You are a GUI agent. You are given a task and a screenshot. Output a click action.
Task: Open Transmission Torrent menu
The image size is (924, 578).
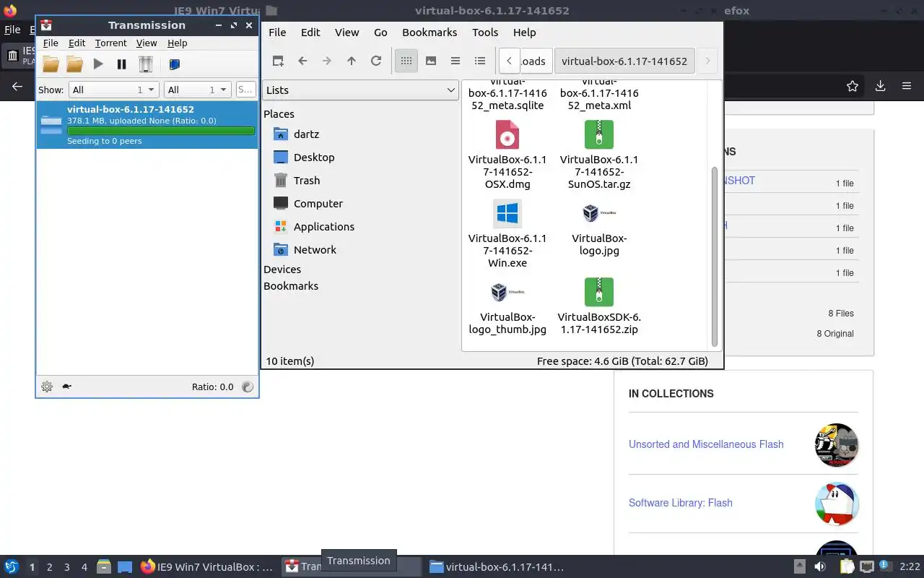coord(110,43)
